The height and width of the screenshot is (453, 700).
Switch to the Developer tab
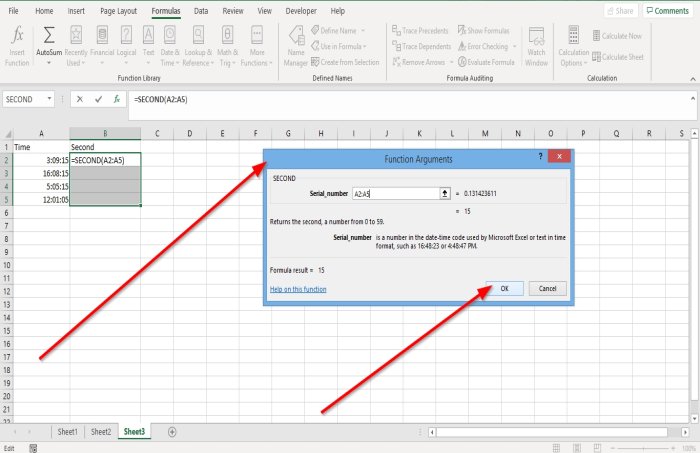point(301,11)
